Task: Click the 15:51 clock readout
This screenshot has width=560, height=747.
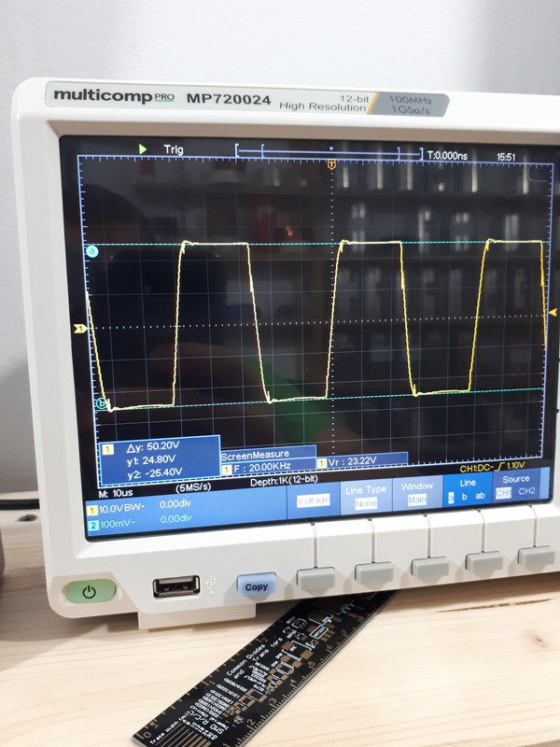Action: coord(506,157)
